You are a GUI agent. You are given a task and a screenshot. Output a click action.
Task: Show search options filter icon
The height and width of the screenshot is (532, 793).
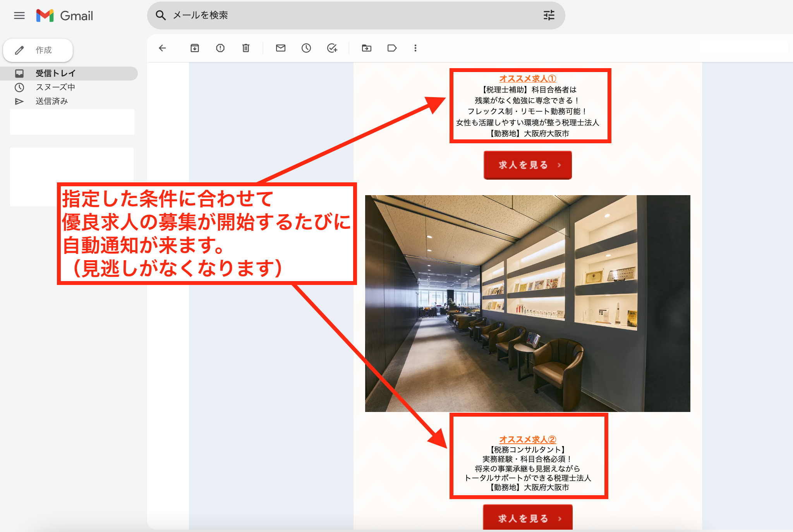[x=549, y=15]
